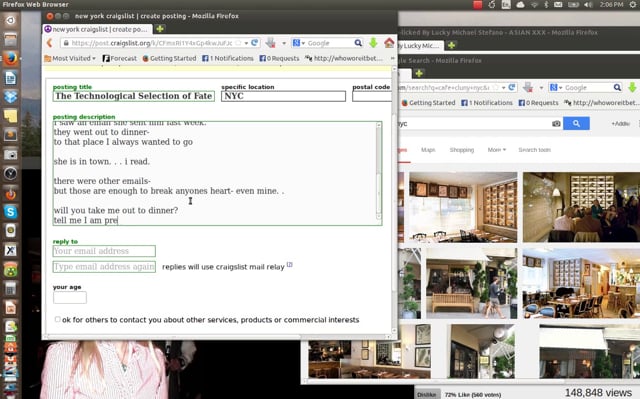Open the mail envelope indicator in the top panel
Viewport: 640px width, 399px height.
pos(558,4)
